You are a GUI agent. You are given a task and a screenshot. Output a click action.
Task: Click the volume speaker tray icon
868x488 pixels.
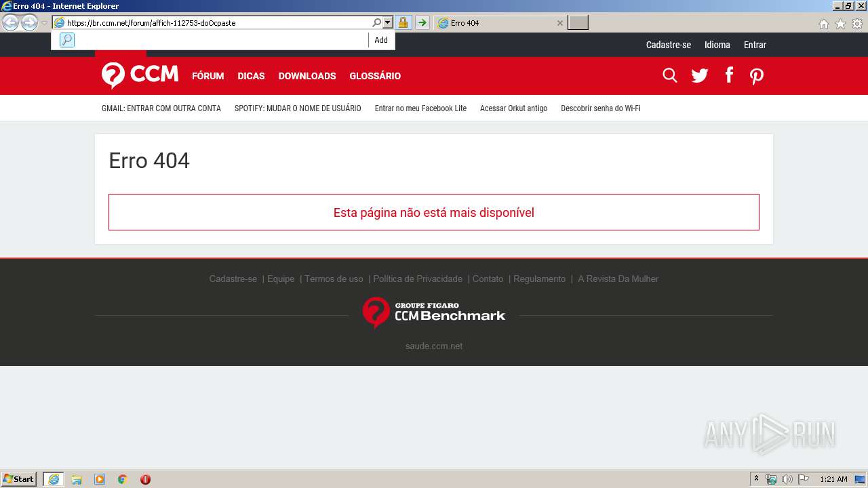787,479
